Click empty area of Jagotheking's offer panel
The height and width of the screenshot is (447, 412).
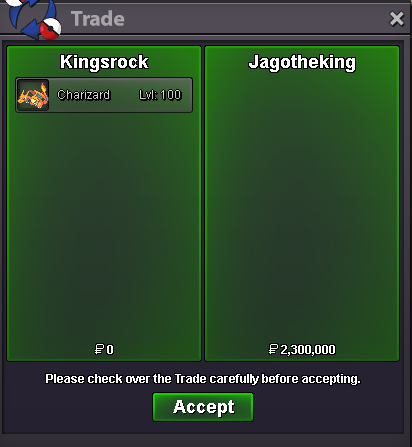coord(302,207)
